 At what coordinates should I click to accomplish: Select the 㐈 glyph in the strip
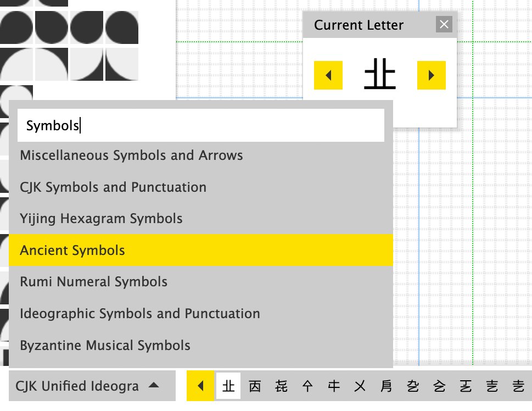(439, 386)
